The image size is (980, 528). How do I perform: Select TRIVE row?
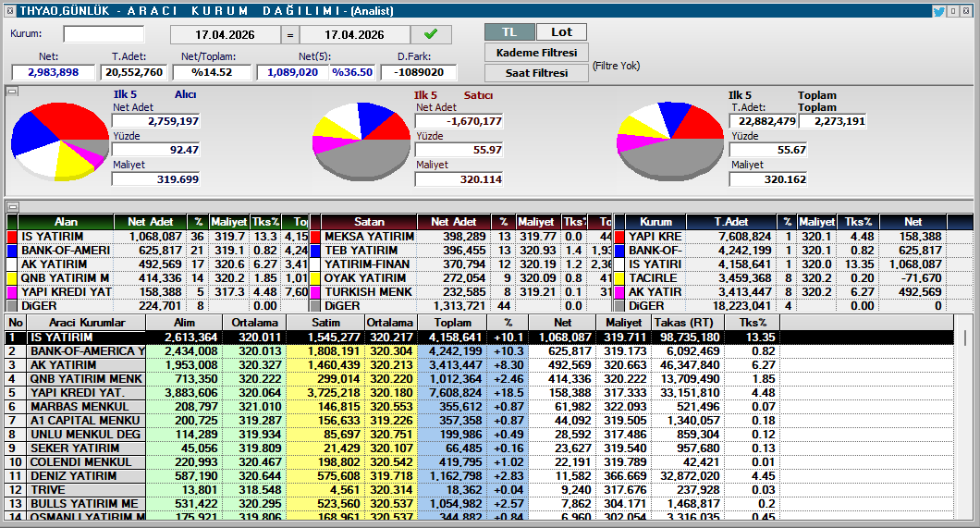click(x=480, y=490)
